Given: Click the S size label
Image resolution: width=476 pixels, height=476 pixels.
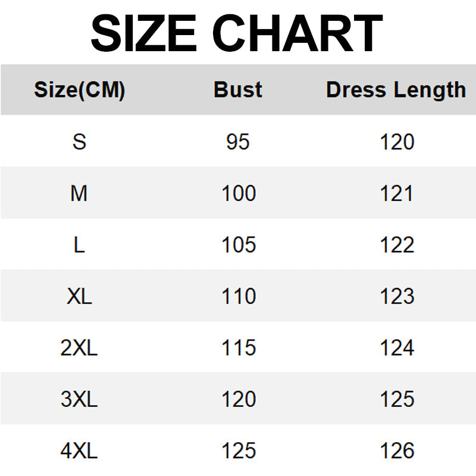Looking at the screenshot, I should [x=79, y=142].
